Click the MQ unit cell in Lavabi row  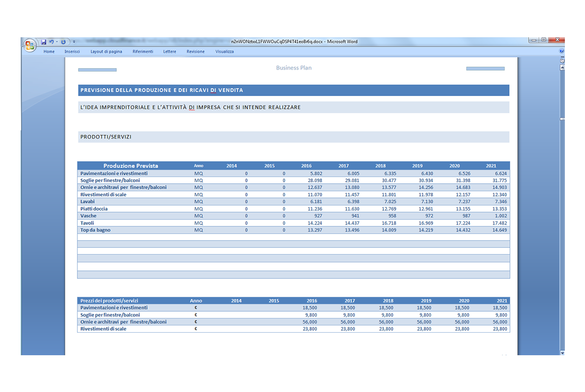(x=199, y=202)
